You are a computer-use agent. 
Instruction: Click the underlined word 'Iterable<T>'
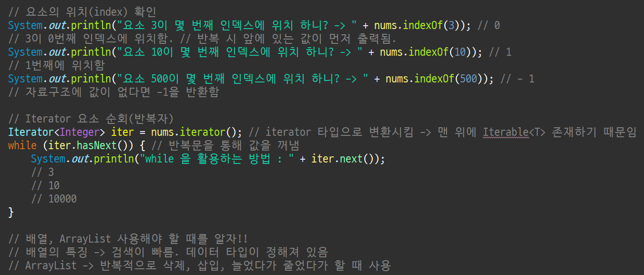pos(514,132)
